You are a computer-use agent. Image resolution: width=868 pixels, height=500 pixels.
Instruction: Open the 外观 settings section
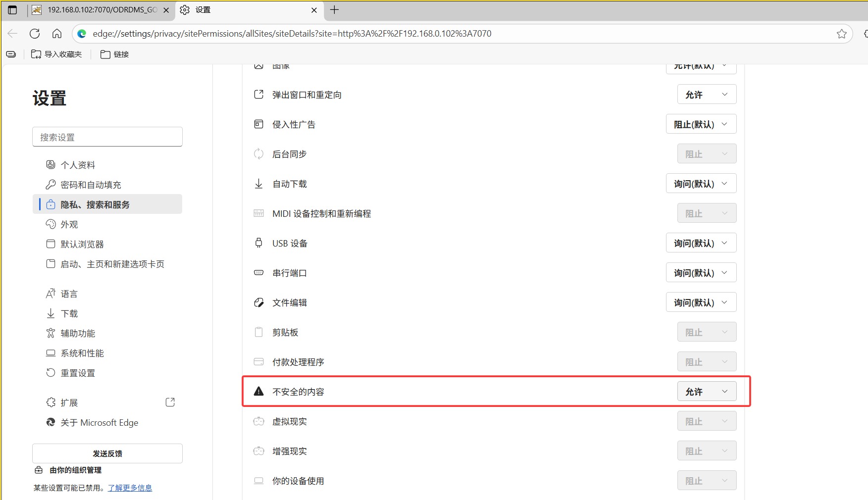point(69,224)
